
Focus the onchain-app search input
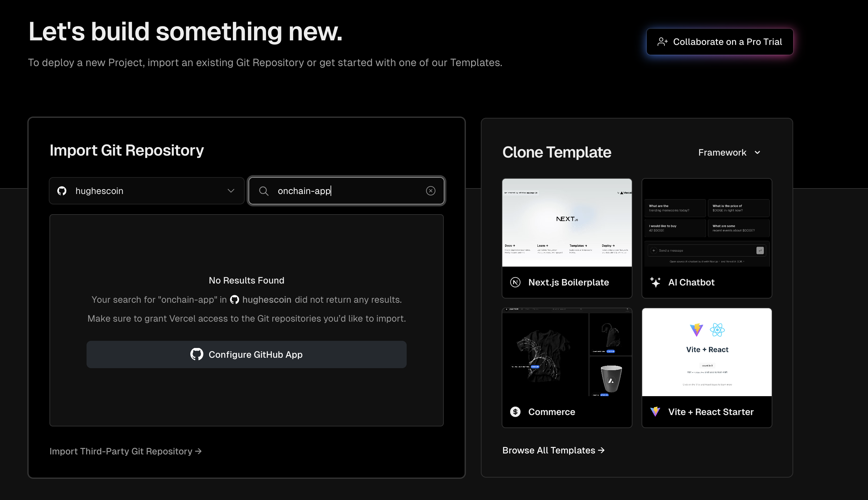[x=346, y=190]
